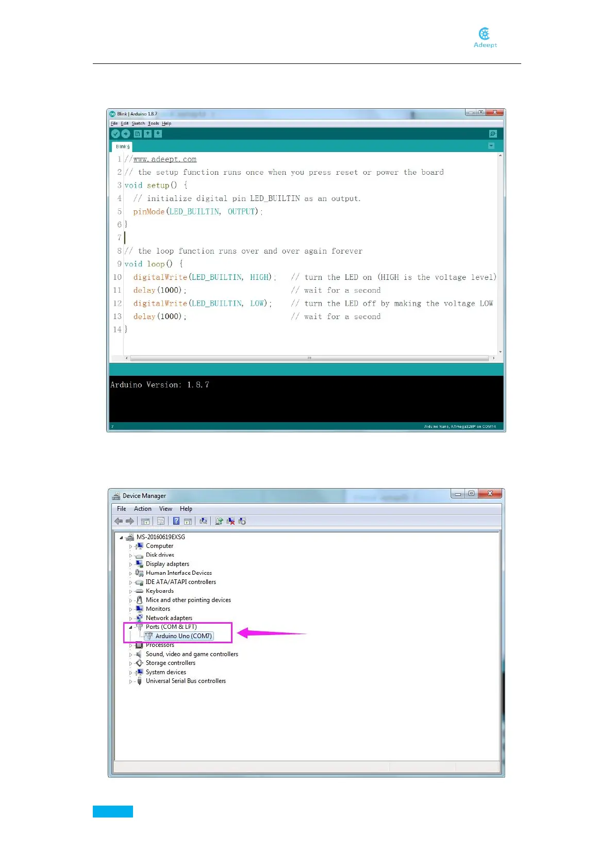Click the Open sketch up-arrow icon

(148, 133)
